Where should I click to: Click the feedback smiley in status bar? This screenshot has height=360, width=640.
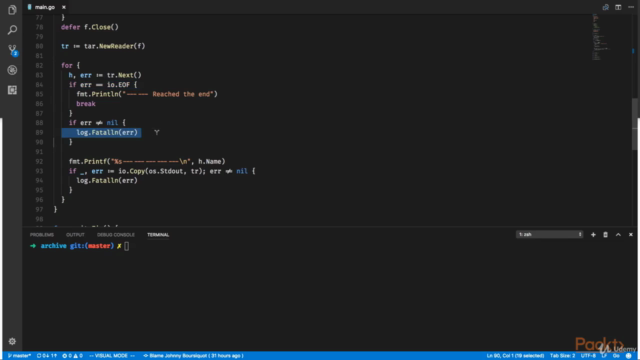(x=629, y=356)
